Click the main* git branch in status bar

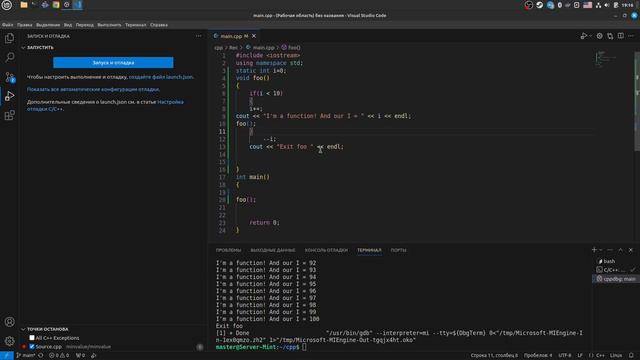[x=26, y=356]
